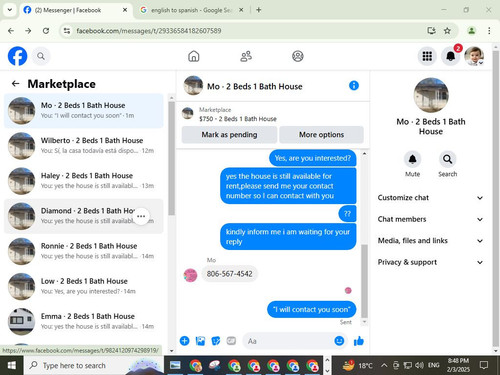Screen dimensions: 500x375
Task: Bookmark this page star icon
Action: click(x=447, y=31)
